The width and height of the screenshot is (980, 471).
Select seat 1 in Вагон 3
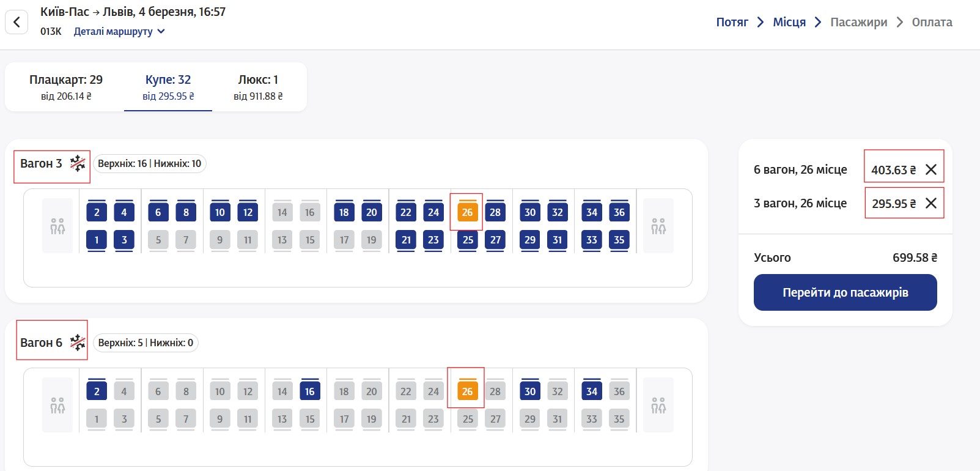coord(97,240)
